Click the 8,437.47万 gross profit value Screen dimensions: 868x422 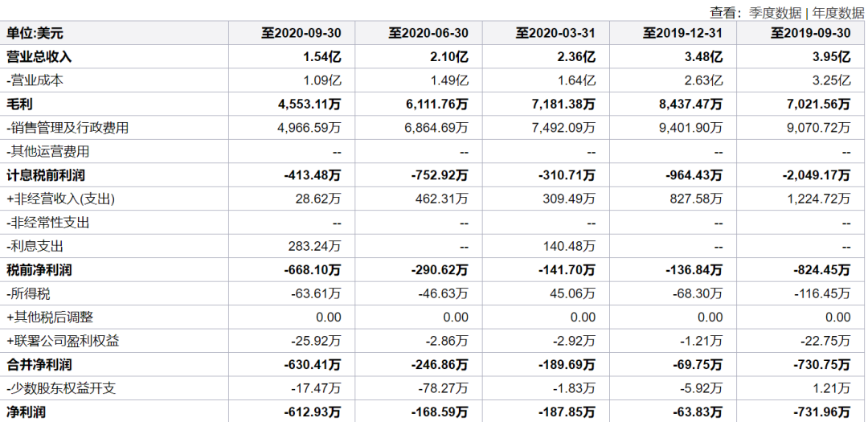[686, 104]
